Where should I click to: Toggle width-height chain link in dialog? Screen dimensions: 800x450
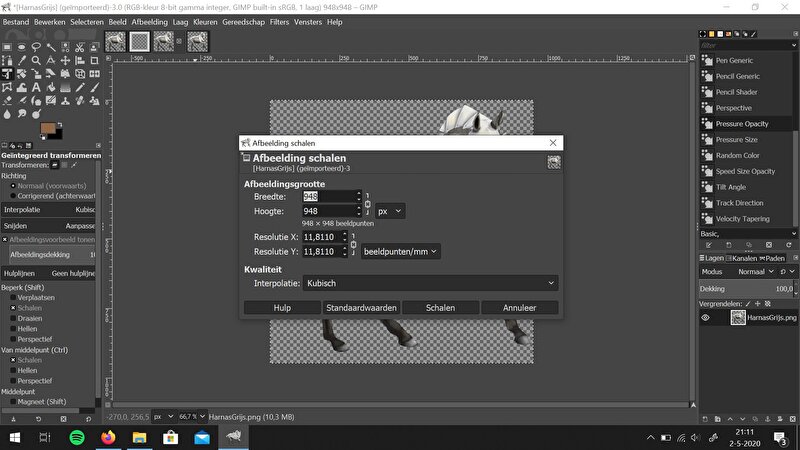pos(367,204)
